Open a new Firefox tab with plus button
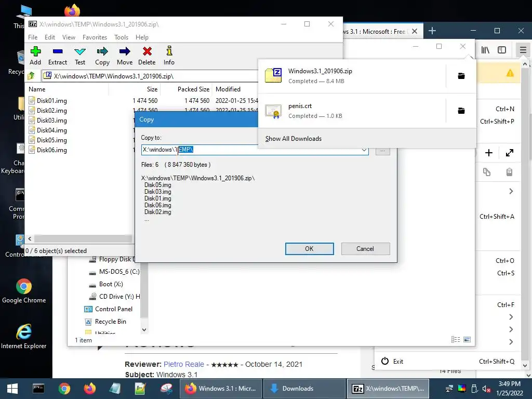This screenshot has height=399, width=532. pyautogui.click(x=432, y=31)
